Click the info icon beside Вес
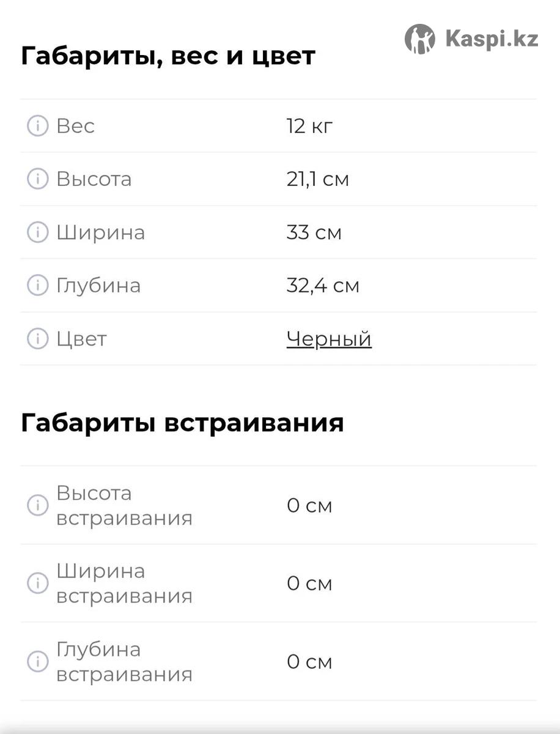This screenshot has height=734, width=560. [37, 126]
